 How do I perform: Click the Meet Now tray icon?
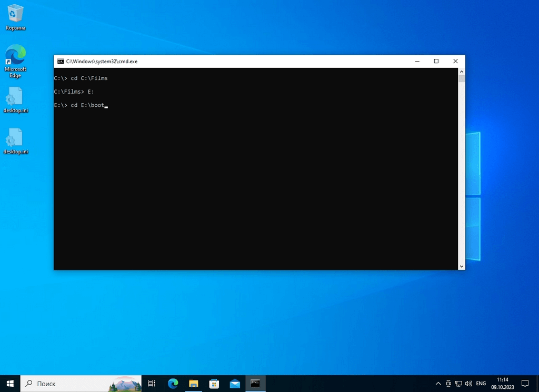tap(448, 384)
